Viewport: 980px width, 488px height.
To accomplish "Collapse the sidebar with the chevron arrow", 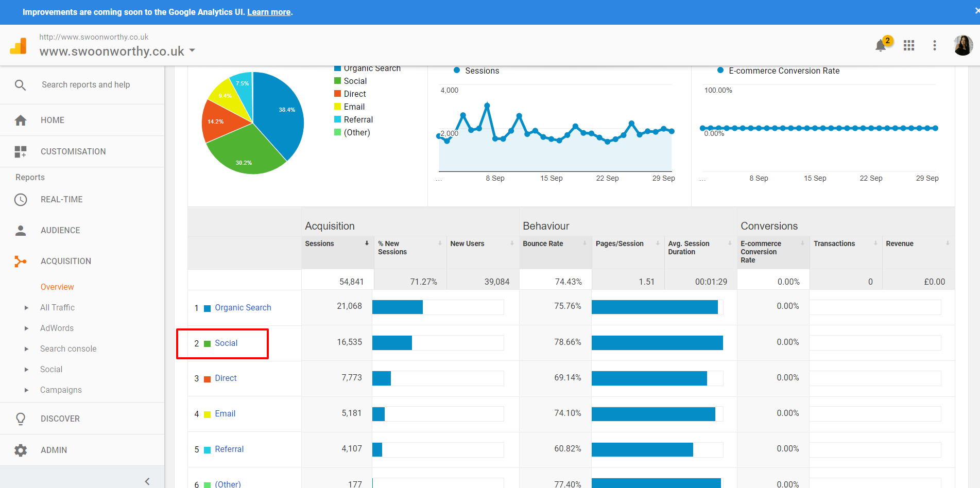I will click(147, 481).
